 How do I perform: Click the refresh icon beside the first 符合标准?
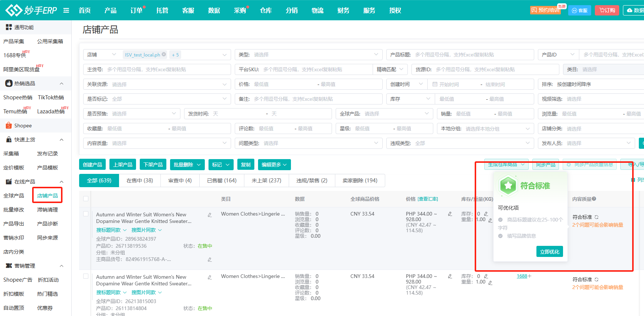[596, 217]
